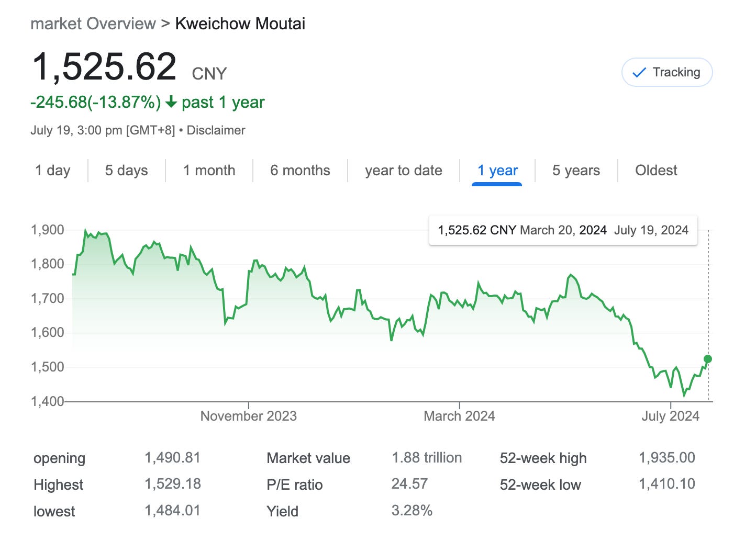The height and width of the screenshot is (541, 756).
Task: Click the July 2024 axis label
Action: 671,416
